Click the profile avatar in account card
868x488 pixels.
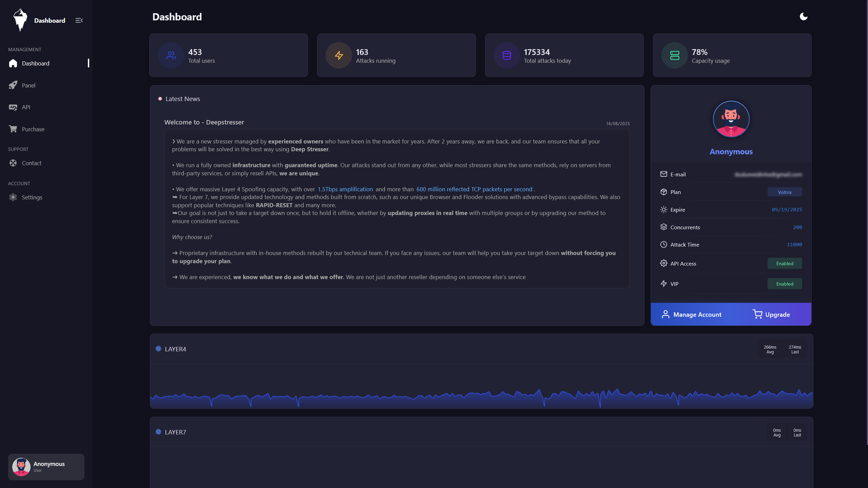click(731, 119)
